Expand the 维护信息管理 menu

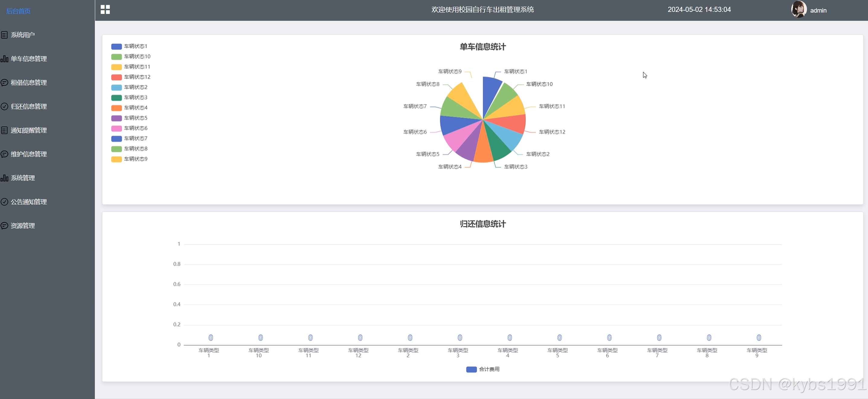click(x=29, y=154)
